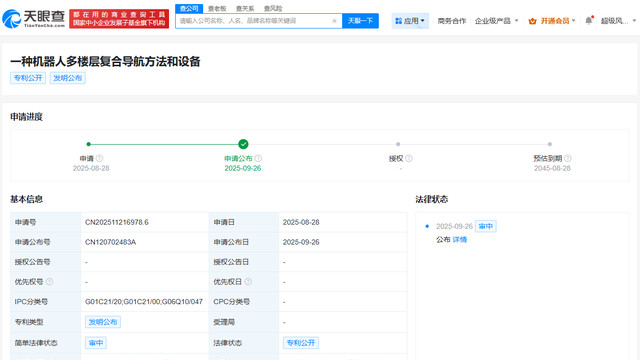This screenshot has width=640, height=360.
Task: Click the 专利公开 tag under the title
Action: (28, 78)
